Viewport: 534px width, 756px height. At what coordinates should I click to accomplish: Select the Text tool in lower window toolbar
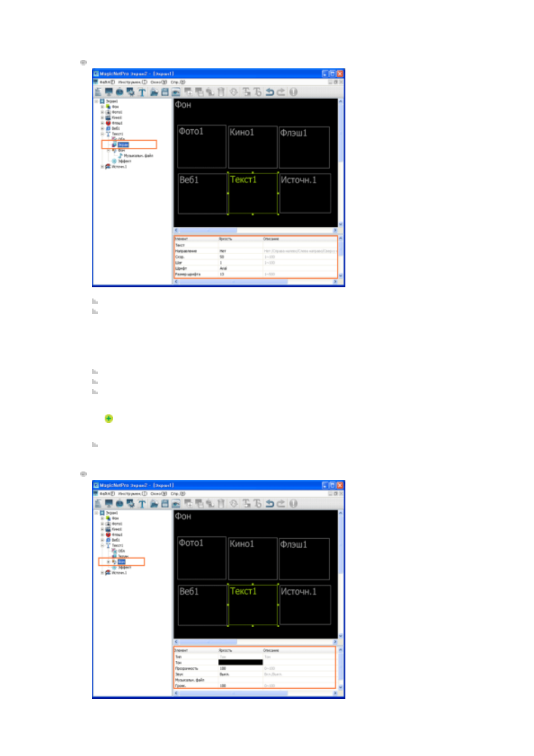pyautogui.click(x=142, y=503)
